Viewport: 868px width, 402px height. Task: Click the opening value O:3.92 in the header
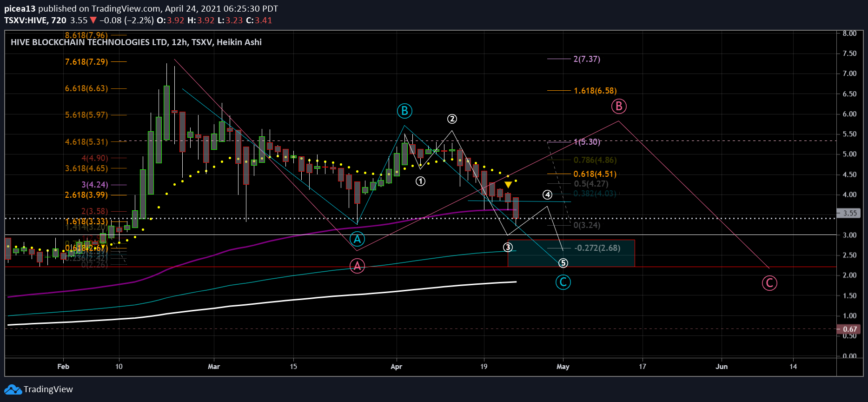click(170, 20)
